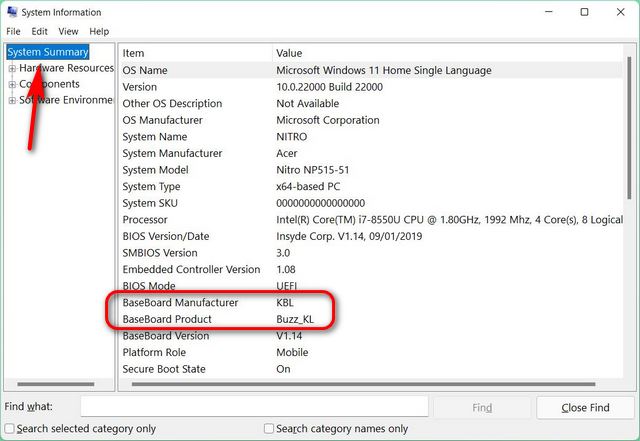640x441 pixels.
Task: Click the Find button
Action: click(x=482, y=407)
